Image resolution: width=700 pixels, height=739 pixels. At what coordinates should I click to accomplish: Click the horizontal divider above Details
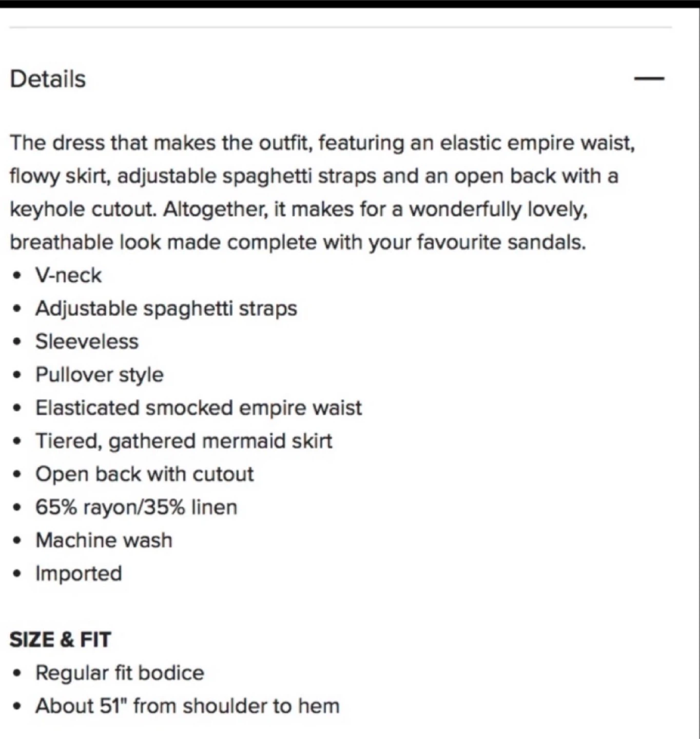point(341,27)
